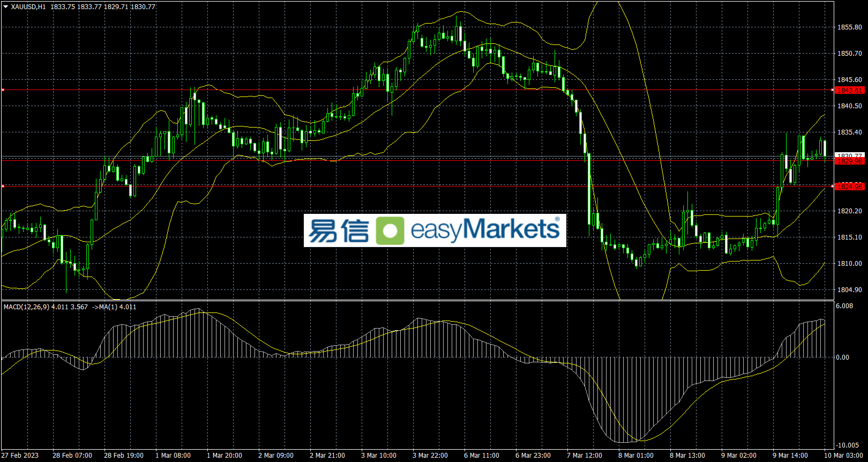Click the 28 Feb 19:00 time label
This screenshot has height=462, width=868.
[124, 455]
